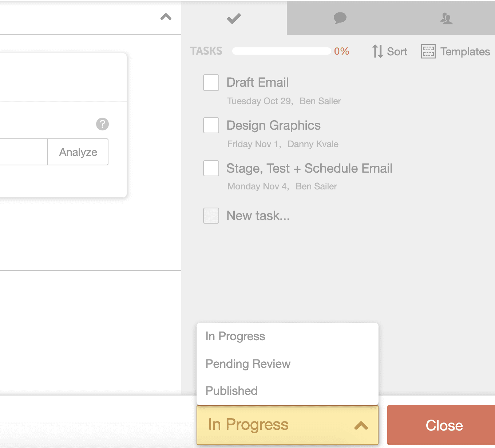Click the Templates grid icon
Image resolution: width=495 pixels, height=448 pixels.
[428, 51]
